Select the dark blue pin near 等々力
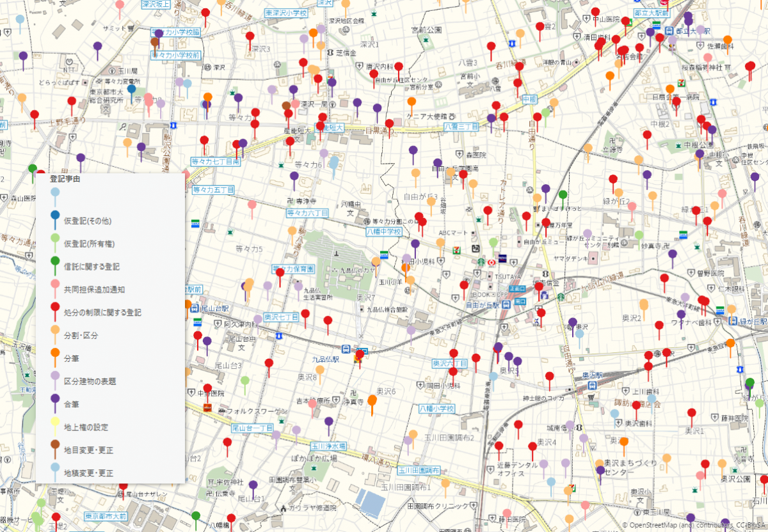The image size is (768, 532). pyautogui.click(x=131, y=91)
